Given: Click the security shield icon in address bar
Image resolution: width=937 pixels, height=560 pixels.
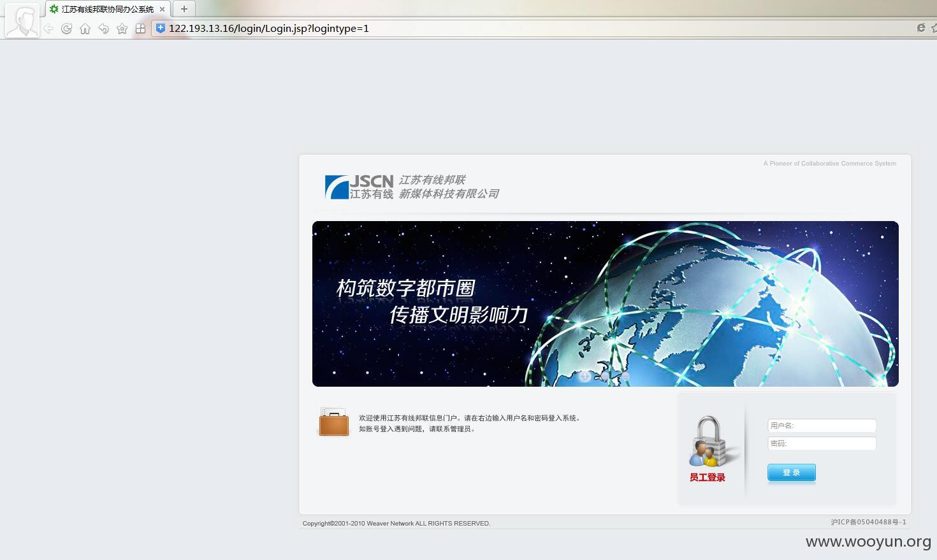Looking at the screenshot, I should pos(161,28).
